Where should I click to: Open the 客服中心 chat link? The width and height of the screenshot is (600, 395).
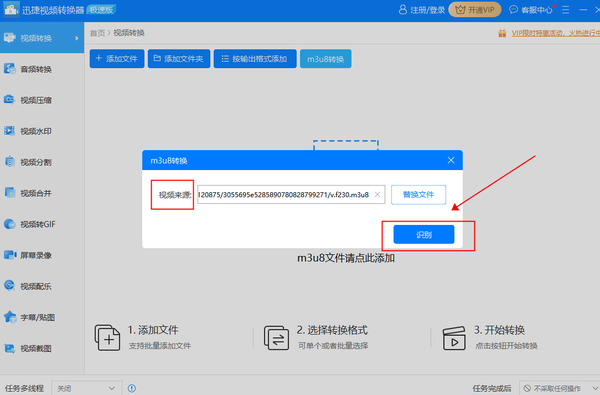[x=531, y=10]
